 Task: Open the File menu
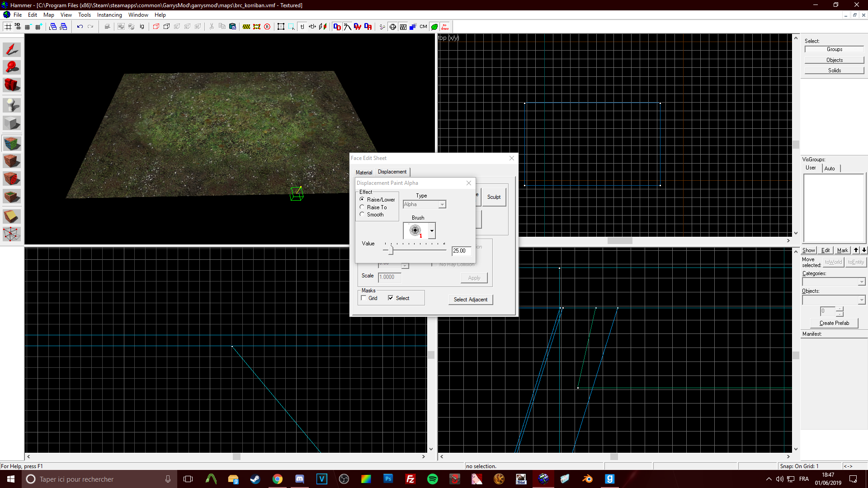[18, 15]
